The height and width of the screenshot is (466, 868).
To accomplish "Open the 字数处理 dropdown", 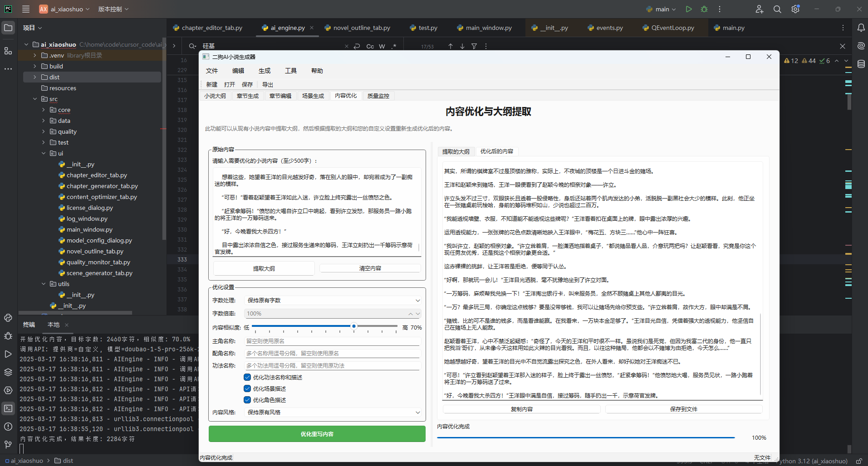I will pyautogui.click(x=333, y=301).
